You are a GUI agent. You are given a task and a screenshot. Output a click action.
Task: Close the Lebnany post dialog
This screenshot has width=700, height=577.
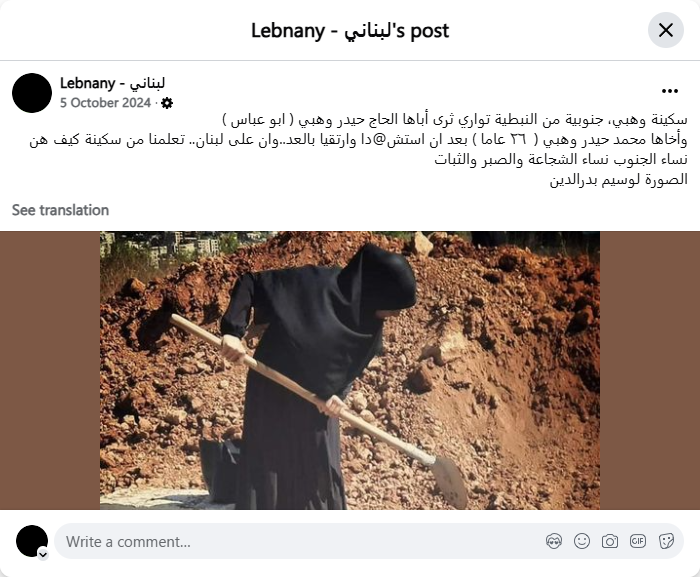(x=666, y=30)
